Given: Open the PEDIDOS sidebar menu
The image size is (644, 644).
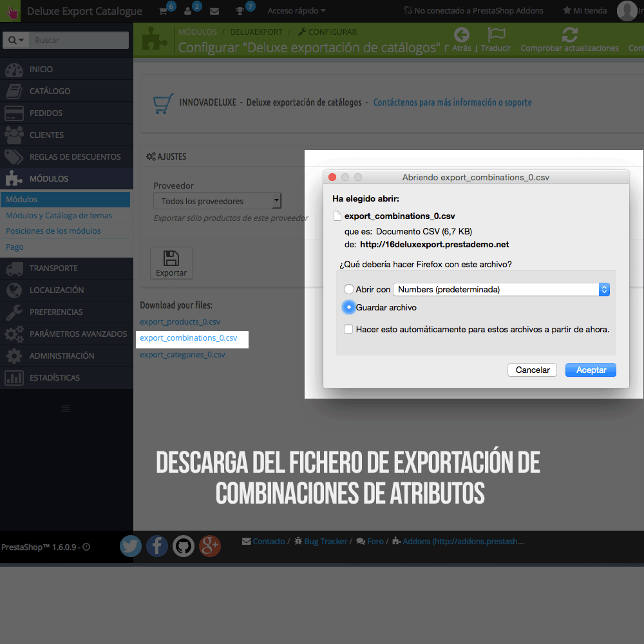Looking at the screenshot, I should [66, 113].
